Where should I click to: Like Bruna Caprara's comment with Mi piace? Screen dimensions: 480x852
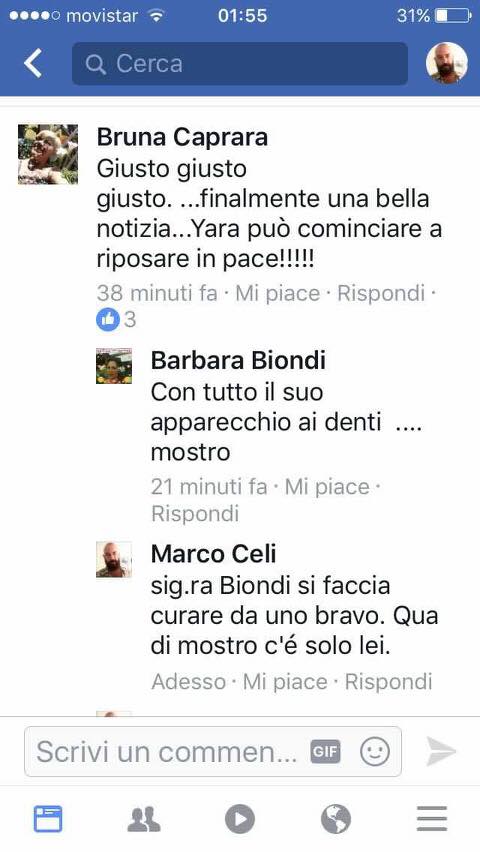[x=278, y=293]
